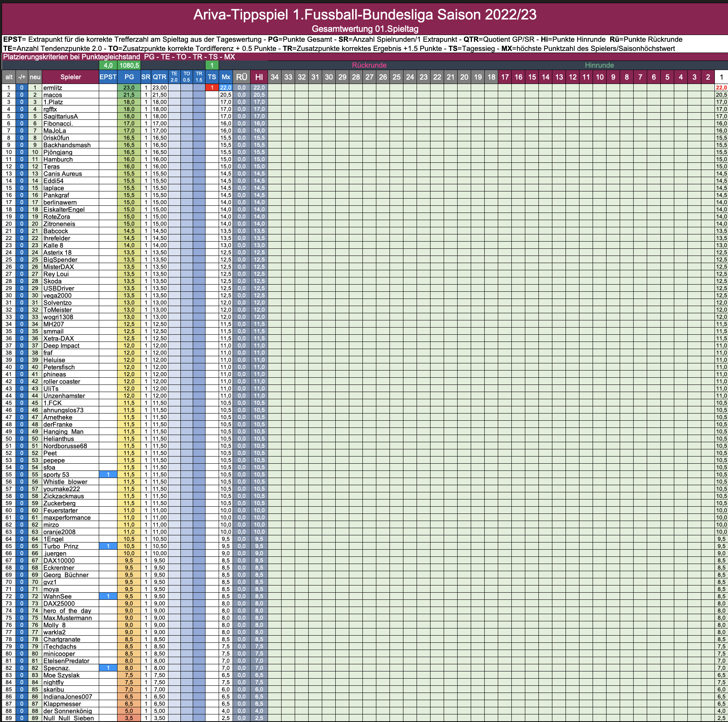Image resolution: width=728 pixels, height=722 pixels.
Task: Select matchday column header 17
Action: pos(505,77)
